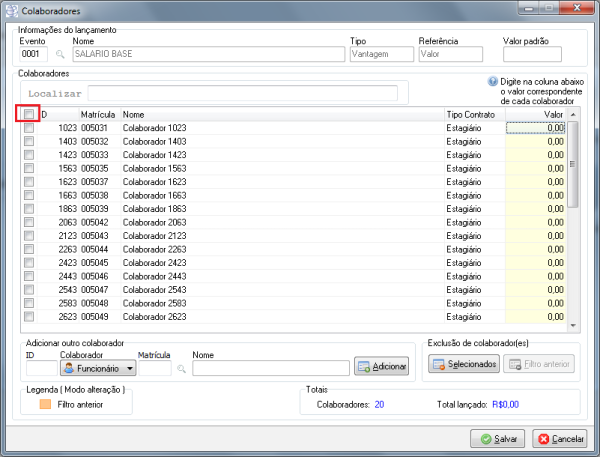Click the Salvar button
Viewport: 600px width, 457px height.
click(499, 439)
